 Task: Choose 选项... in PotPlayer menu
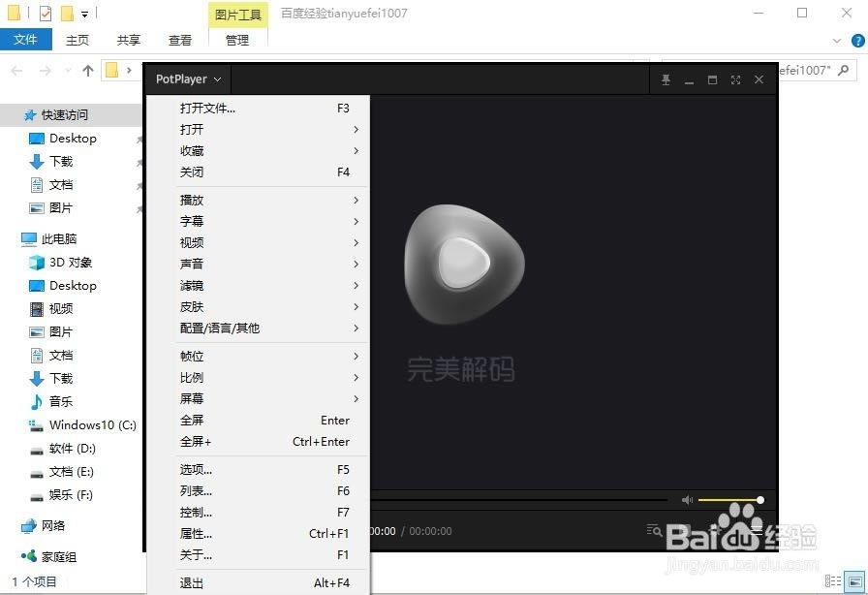coord(196,469)
